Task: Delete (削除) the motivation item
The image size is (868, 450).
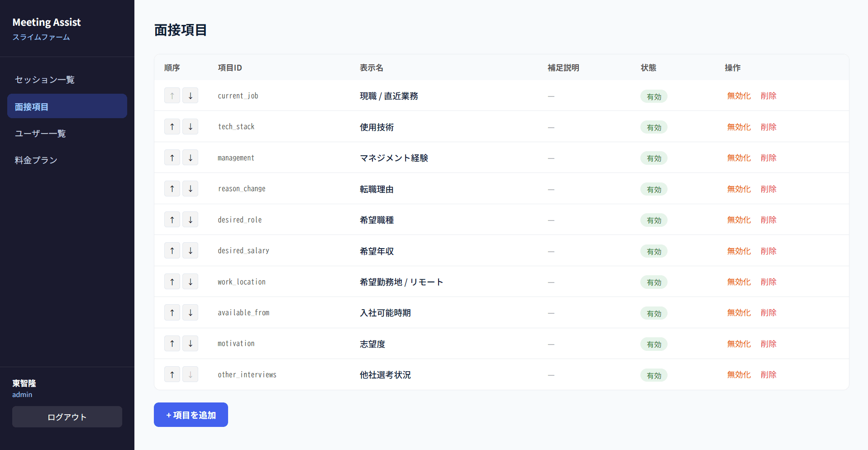Action: point(768,344)
